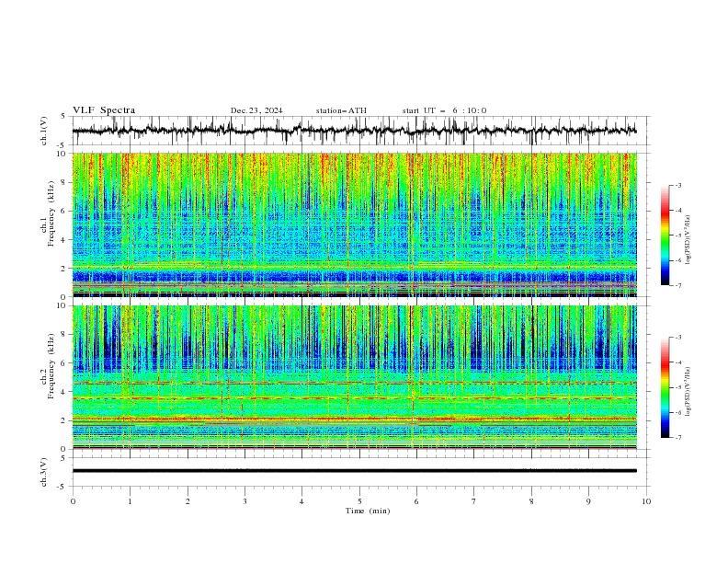Image resolution: width=728 pixels, height=563 pixels.
Task: Click time axis tick label "3"
Action: point(245,501)
